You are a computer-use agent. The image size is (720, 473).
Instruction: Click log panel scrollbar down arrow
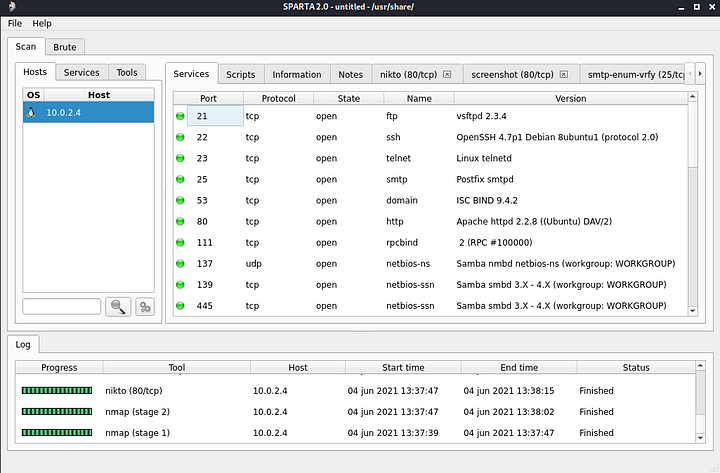[x=700, y=438]
